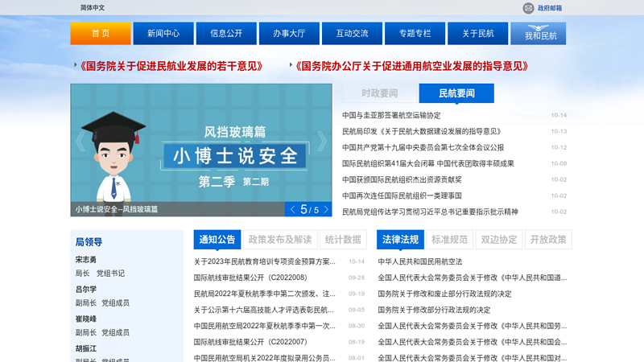
Task: Open notice 中国民用航空局2022年夏秋航季季中第一次
Action: (x=265, y=326)
